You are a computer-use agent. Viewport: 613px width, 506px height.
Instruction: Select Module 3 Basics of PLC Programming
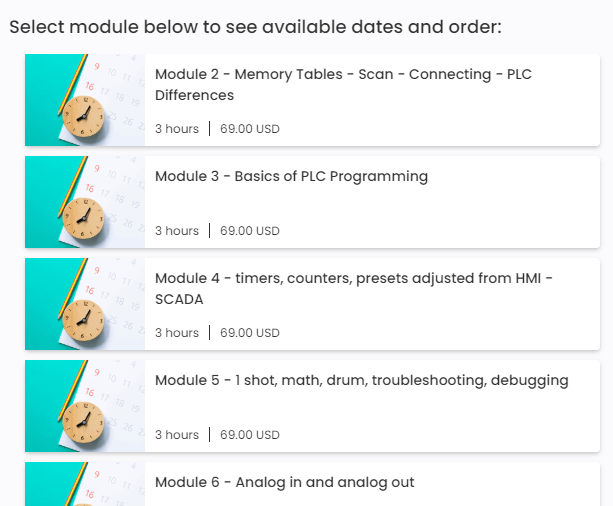(291, 177)
